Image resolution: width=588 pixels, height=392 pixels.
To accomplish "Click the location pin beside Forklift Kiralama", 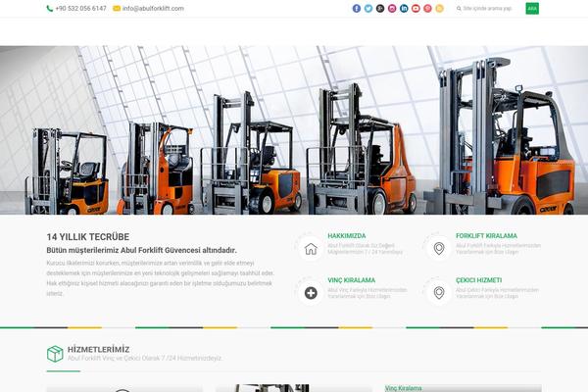I will (x=439, y=248).
